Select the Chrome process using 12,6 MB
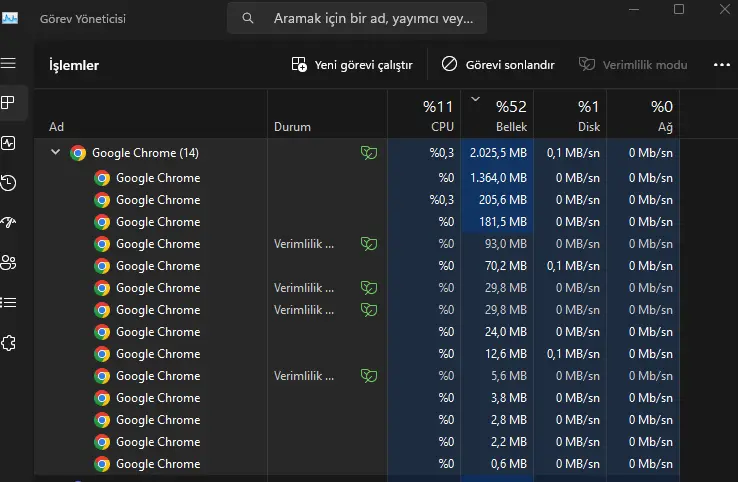Screen dimensions: 738x482 [357, 354]
